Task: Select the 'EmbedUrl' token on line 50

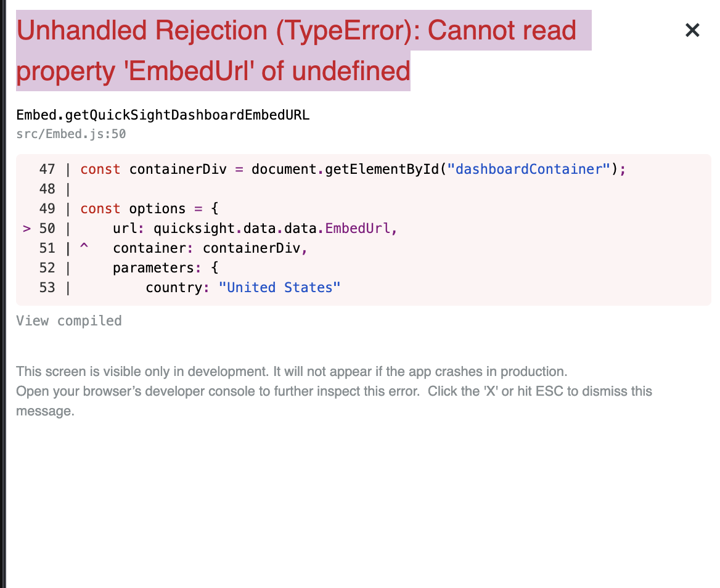Action: (x=358, y=228)
